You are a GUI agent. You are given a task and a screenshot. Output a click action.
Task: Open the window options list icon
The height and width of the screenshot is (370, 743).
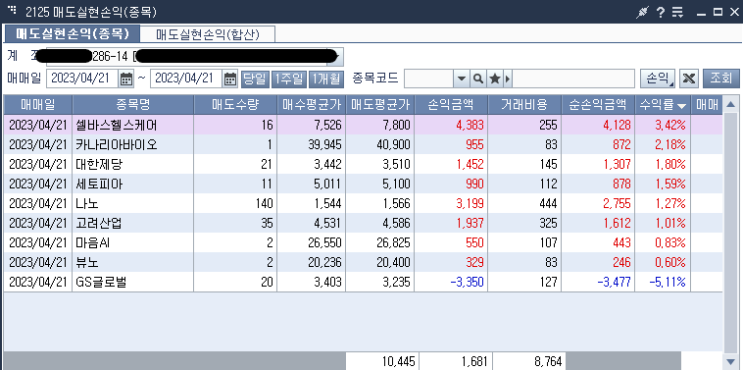tap(678, 12)
